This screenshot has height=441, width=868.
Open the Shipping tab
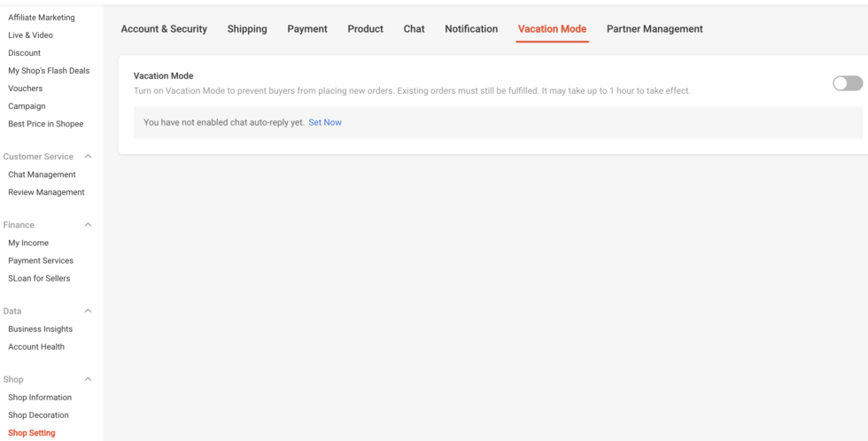tap(247, 29)
